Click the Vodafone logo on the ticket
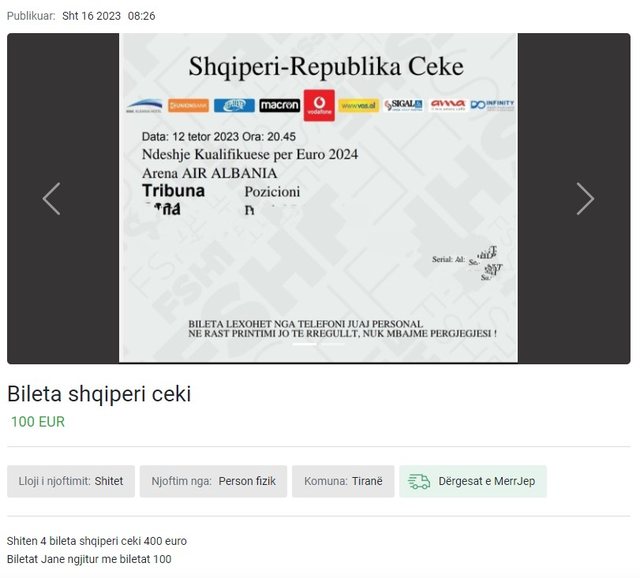 (319, 105)
